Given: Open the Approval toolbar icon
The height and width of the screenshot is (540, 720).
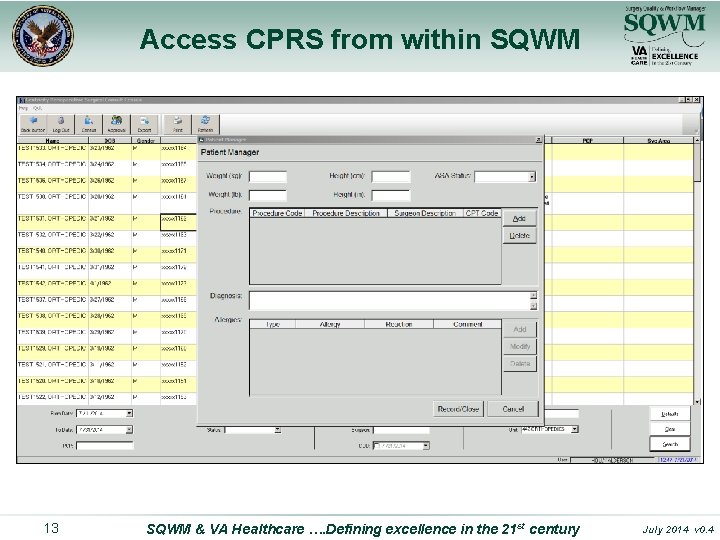Looking at the screenshot, I should 117,124.
